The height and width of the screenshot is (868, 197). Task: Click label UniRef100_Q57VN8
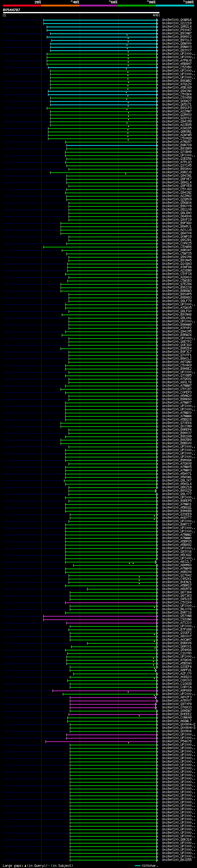[x=177, y=616]
